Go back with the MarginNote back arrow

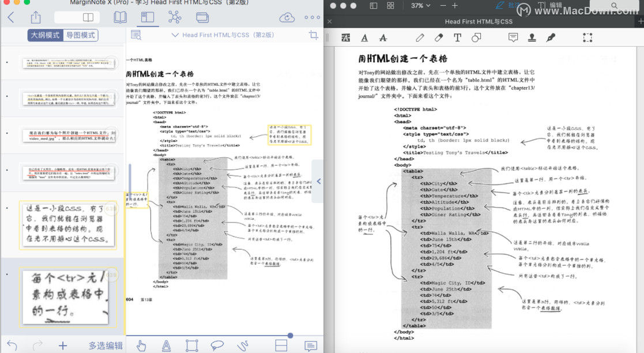11,17
